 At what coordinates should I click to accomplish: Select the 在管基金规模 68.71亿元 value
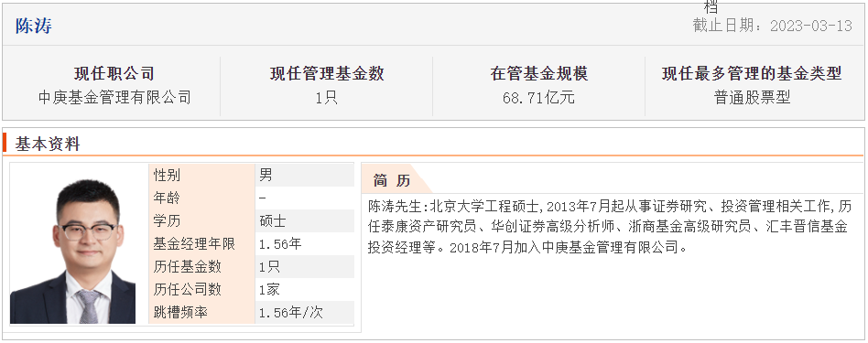tap(538, 98)
